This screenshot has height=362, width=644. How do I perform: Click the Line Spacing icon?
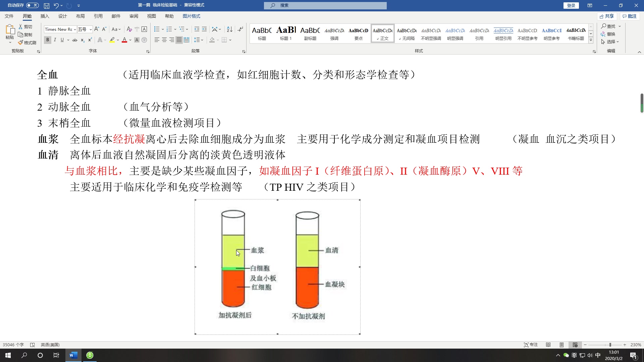click(x=198, y=40)
